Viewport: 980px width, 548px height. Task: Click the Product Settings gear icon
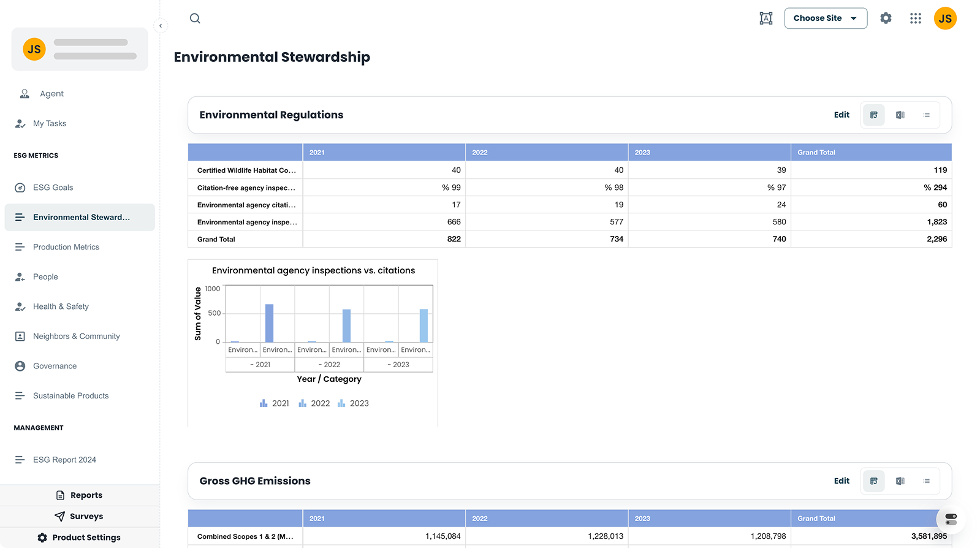coord(42,538)
